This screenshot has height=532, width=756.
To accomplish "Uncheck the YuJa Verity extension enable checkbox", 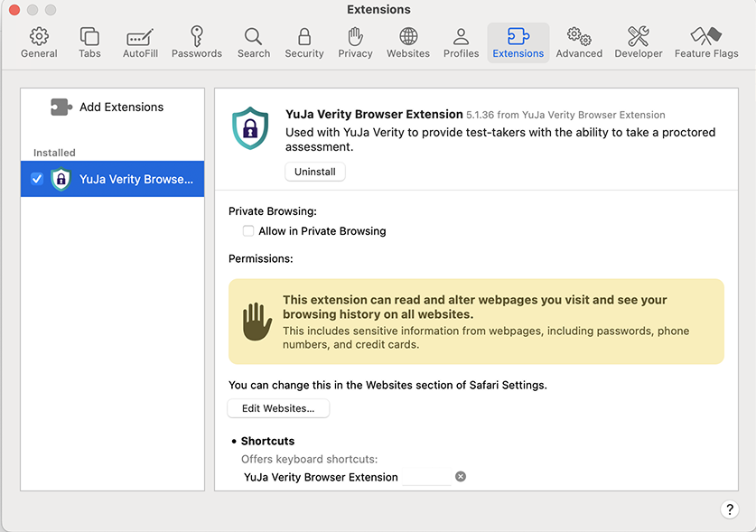I will (x=37, y=179).
